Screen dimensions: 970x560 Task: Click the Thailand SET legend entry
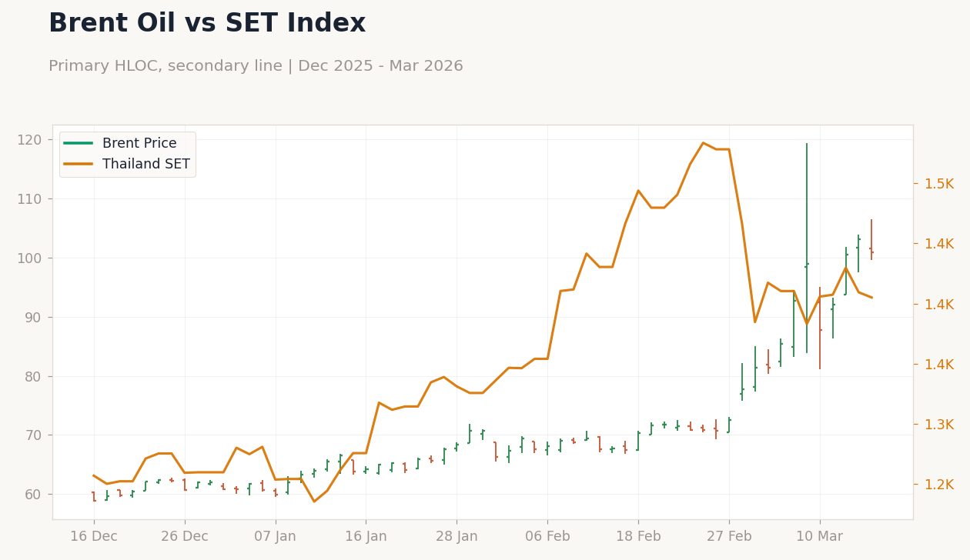127,164
